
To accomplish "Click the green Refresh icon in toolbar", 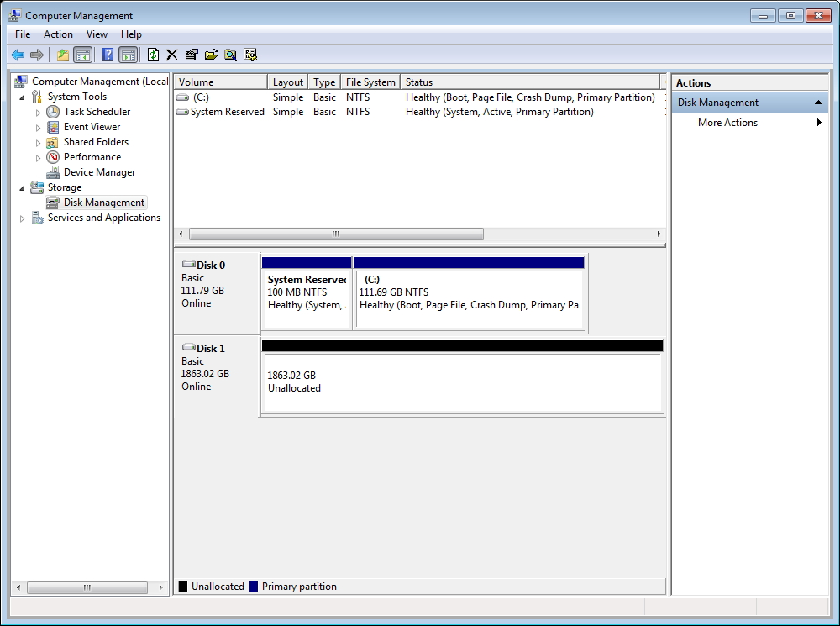I will (153, 55).
